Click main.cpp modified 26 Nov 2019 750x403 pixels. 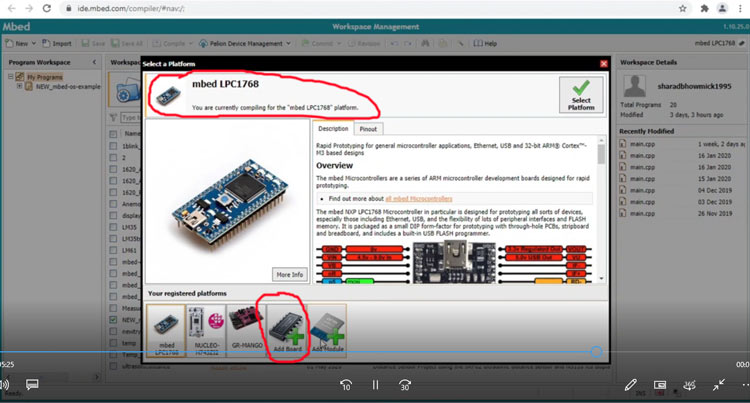pyautogui.click(x=642, y=214)
